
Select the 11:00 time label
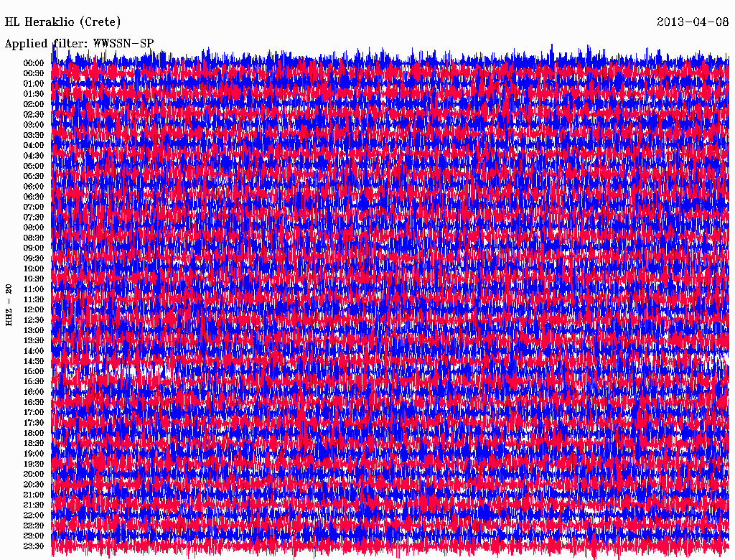point(33,289)
